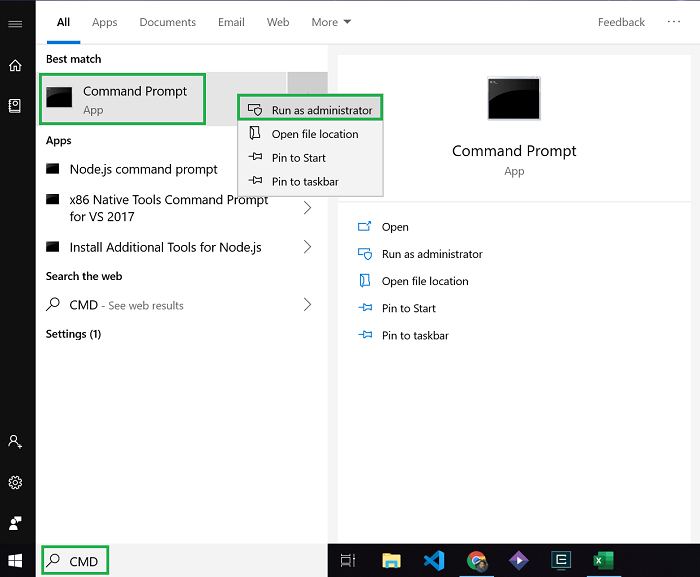700x577 pixels.
Task: Click the Node.js command prompt icon
Action: pos(53,169)
